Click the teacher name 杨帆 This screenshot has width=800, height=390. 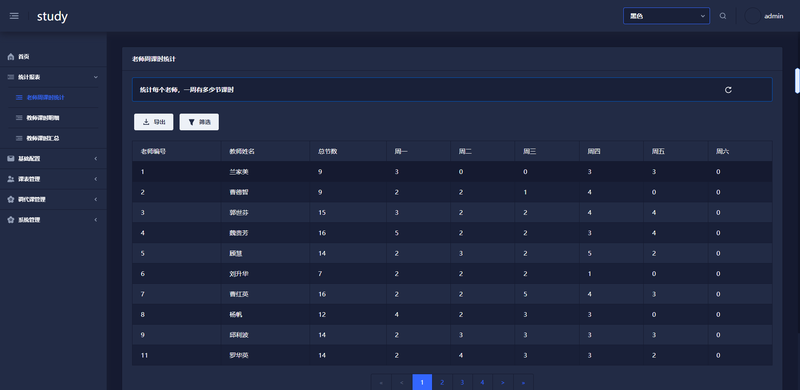point(235,315)
